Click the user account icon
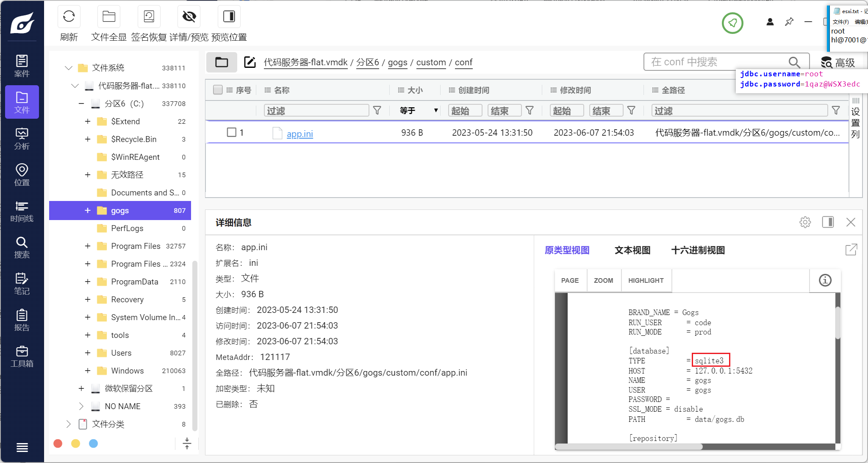Viewport: 868px width, 463px height. 770,22
